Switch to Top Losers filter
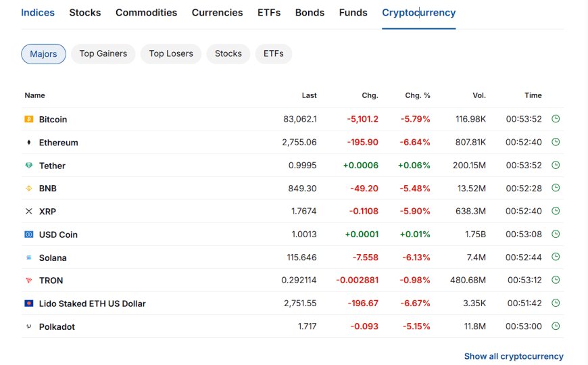This screenshot has height=365, width=588. [171, 53]
